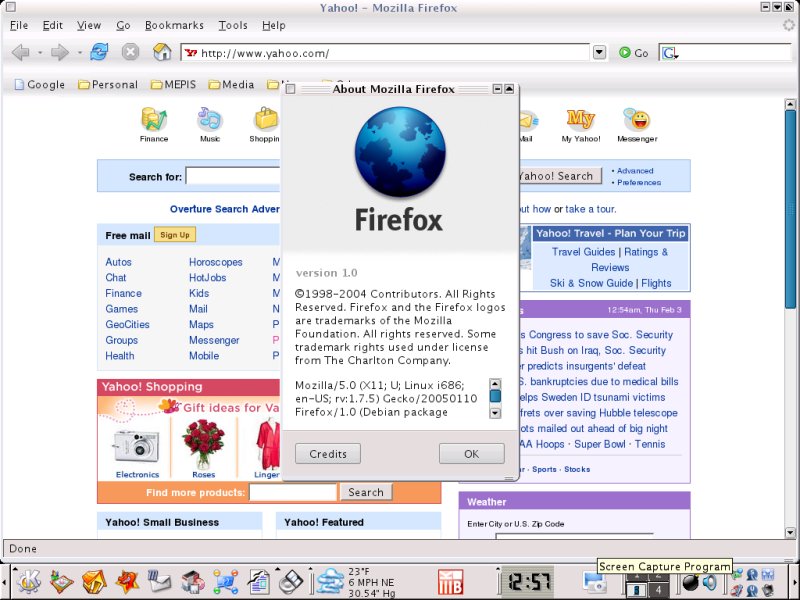
Task: Click the Find more products input field
Action: (293, 492)
